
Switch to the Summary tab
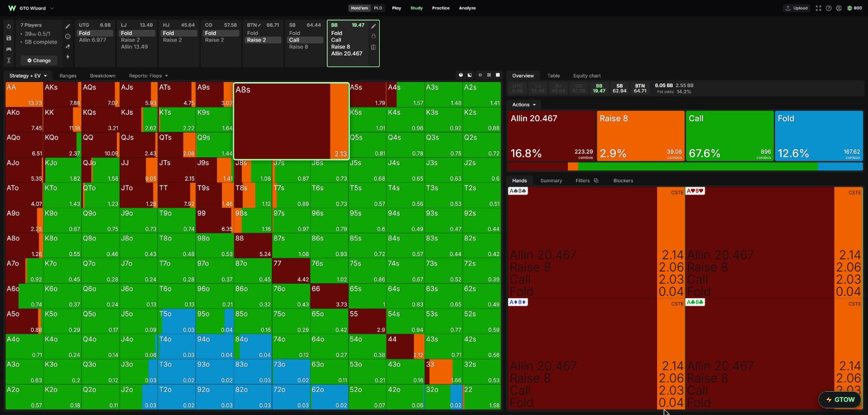551,181
